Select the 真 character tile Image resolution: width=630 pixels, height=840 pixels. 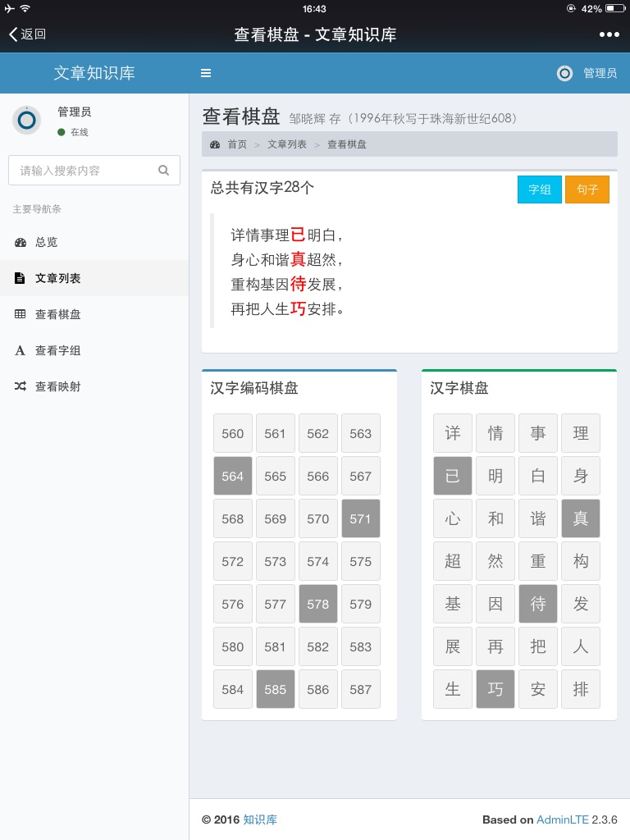581,518
